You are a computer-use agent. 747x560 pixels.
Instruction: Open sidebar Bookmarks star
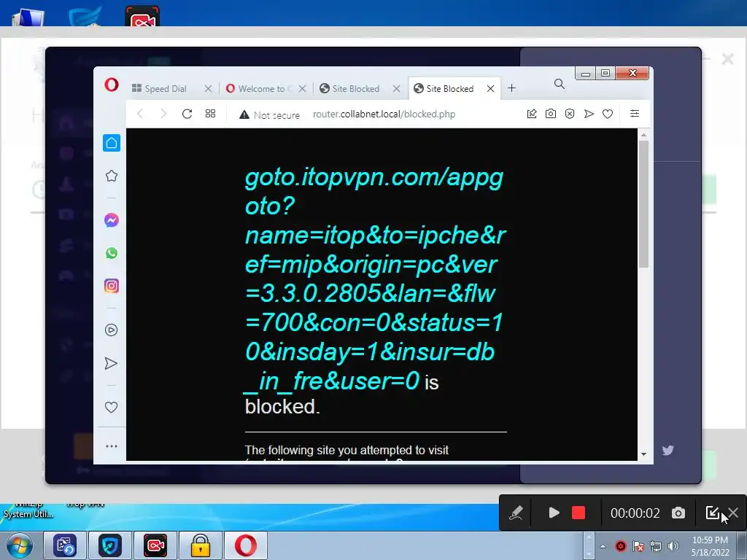coord(112,176)
